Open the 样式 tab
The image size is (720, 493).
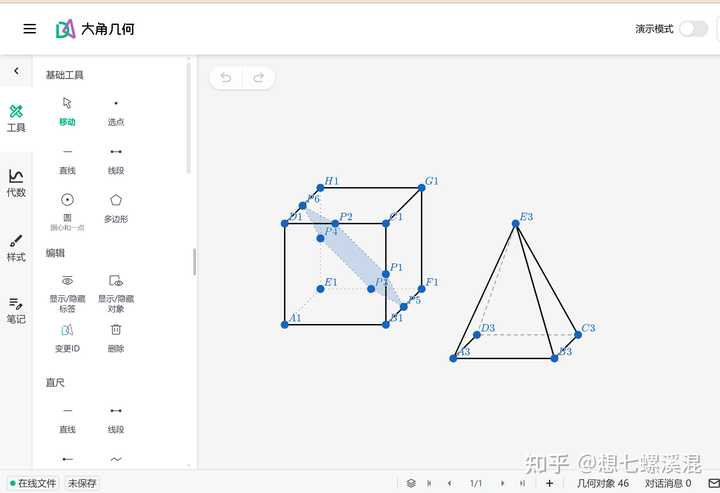pos(16,247)
